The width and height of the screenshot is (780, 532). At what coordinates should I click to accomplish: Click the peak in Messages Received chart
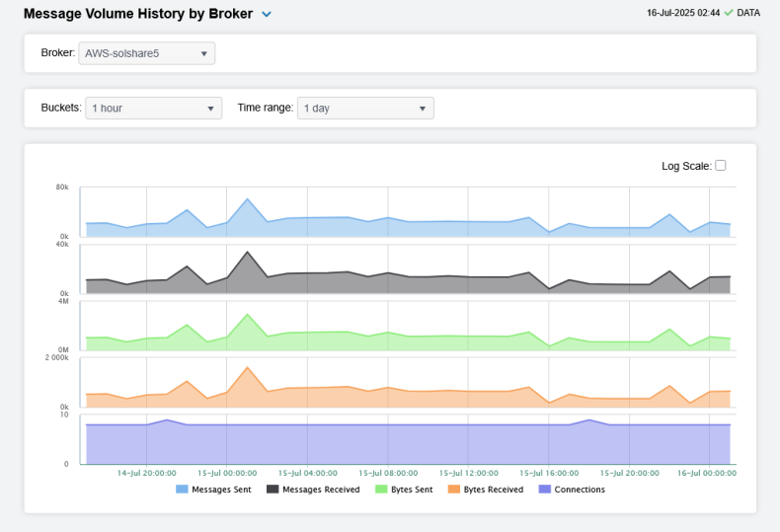pos(248,252)
